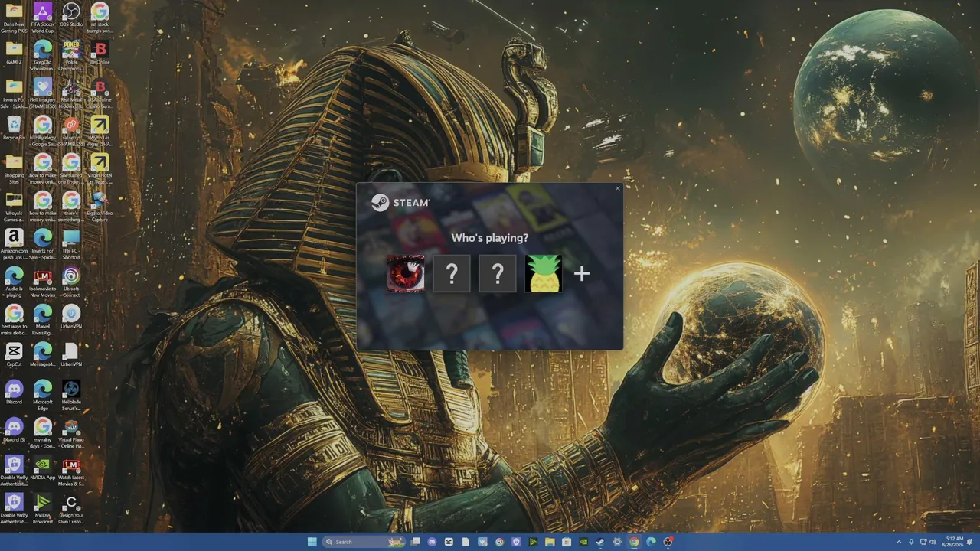The height and width of the screenshot is (551, 980).
Task: Select the red eye Steam profile
Action: tap(406, 273)
